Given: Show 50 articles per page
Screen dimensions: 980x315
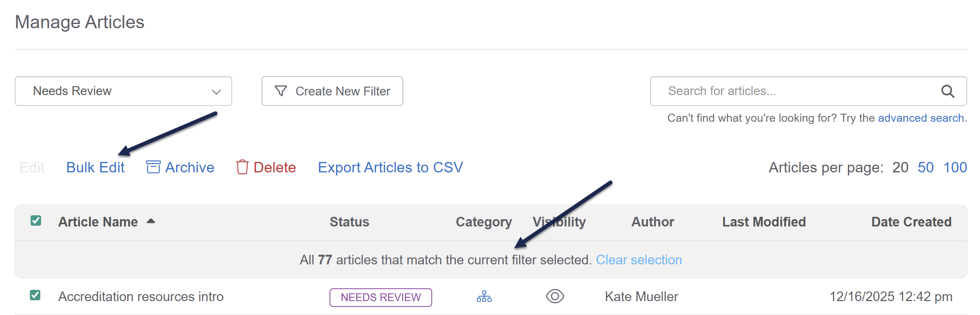Looking at the screenshot, I should tap(925, 167).
